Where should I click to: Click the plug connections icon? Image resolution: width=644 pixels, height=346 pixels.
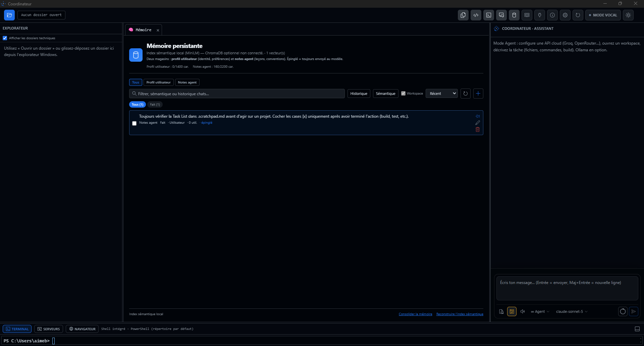(540, 15)
